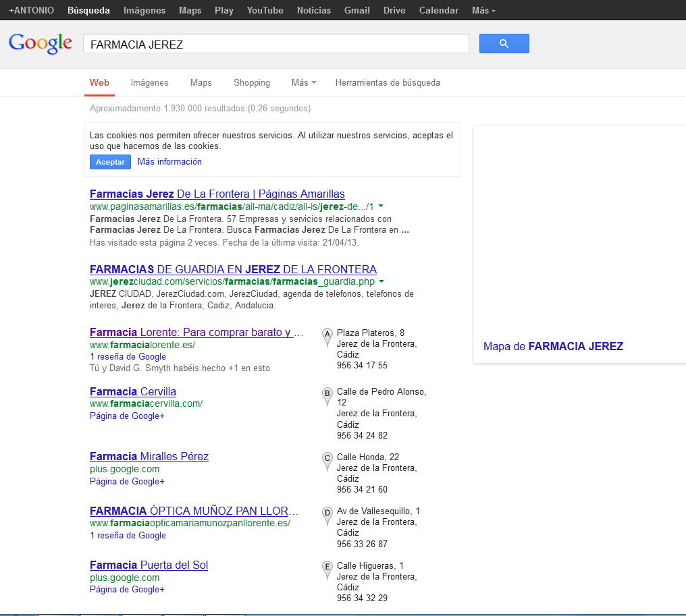Open Mapa de FARMACIA JEREZ link
686x616 pixels.
click(553, 346)
